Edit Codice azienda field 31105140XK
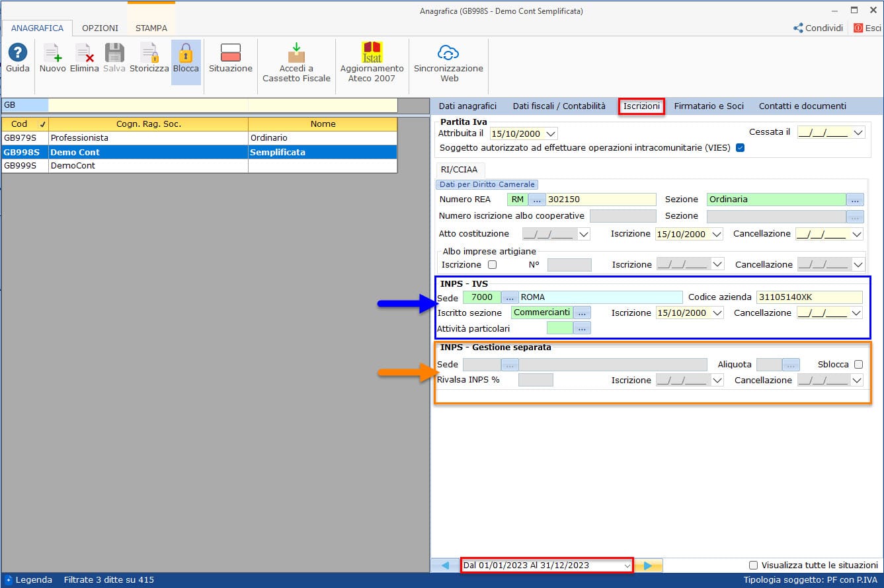 click(809, 297)
